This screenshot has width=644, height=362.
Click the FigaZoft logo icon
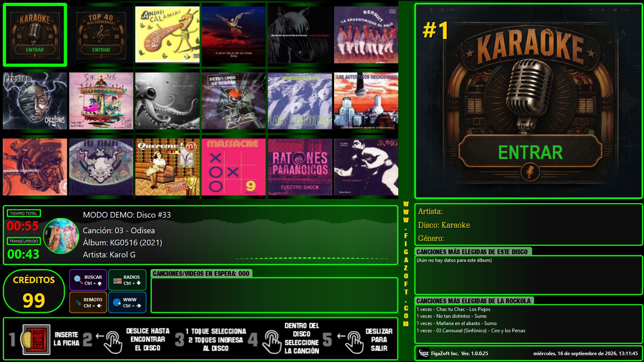point(423,353)
